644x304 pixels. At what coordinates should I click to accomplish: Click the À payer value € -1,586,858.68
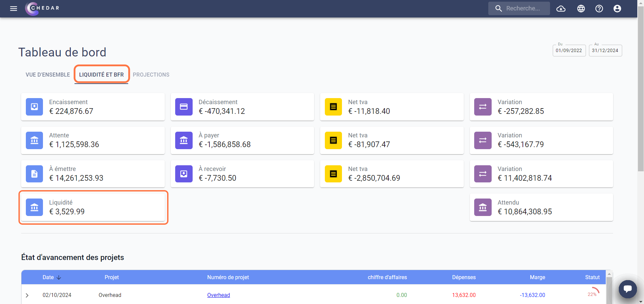click(x=225, y=144)
